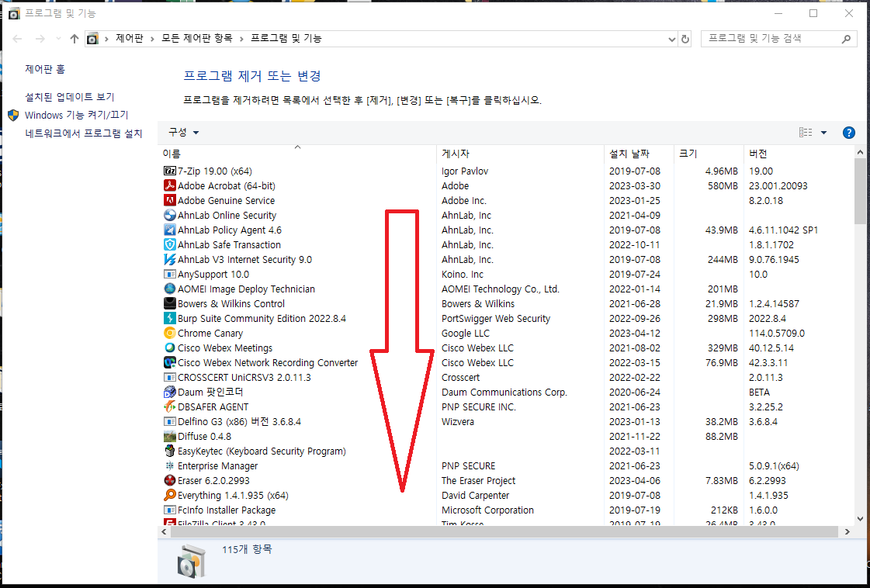Select the Daum 팟인코더 entry

207,392
